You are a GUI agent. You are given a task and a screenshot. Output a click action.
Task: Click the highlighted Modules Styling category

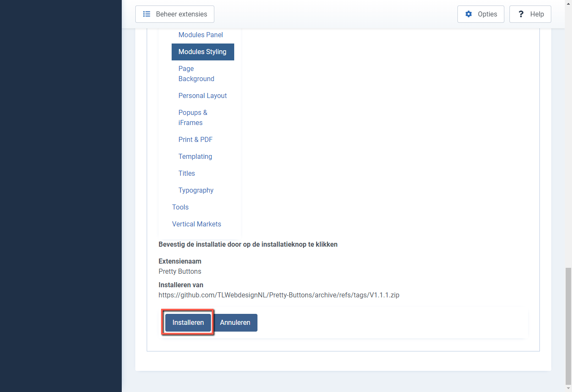[203, 52]
